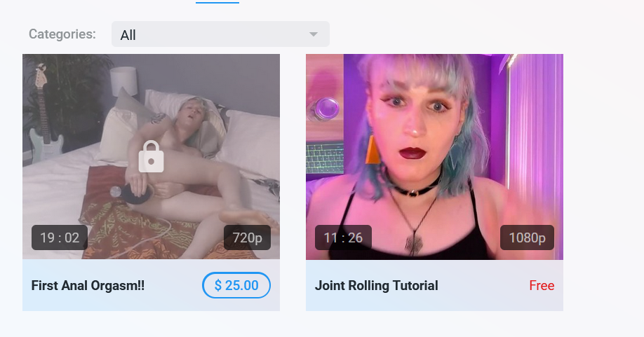
Task: Open the locked 19:02 video thumbnail
Action: coord(151,157)
